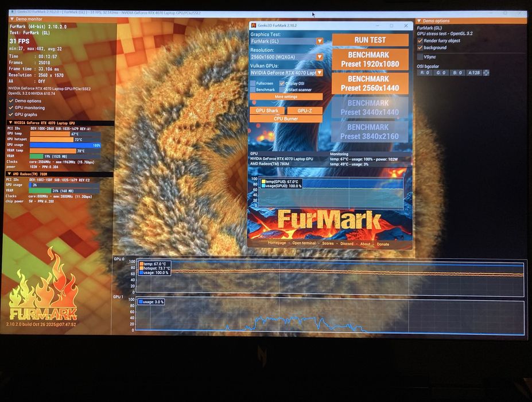
Task: Click the RUN TEST button
Action: tap(370, 40)
